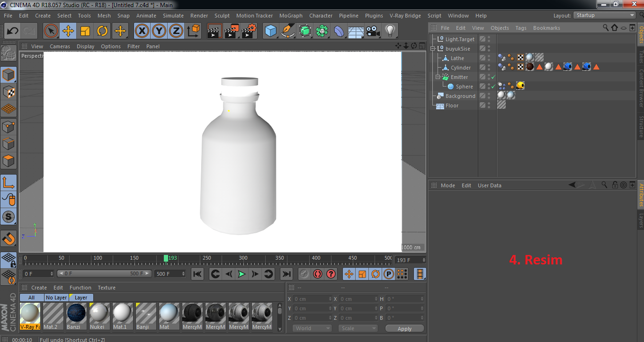Open the Layout dropdown showing Startup
Viewport: 644px width, 342px height.
coord(605,15)
